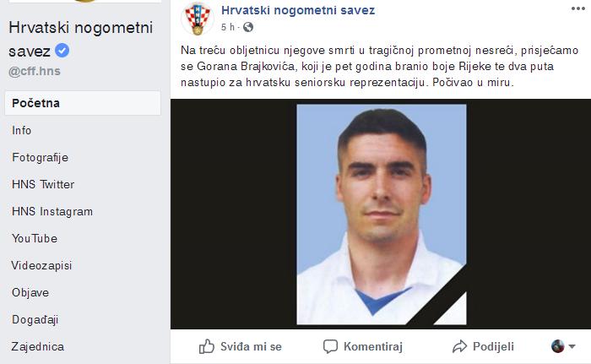Screen dimensions: 591x364
Task: Go to Objave section
Action: coord(30,293)
